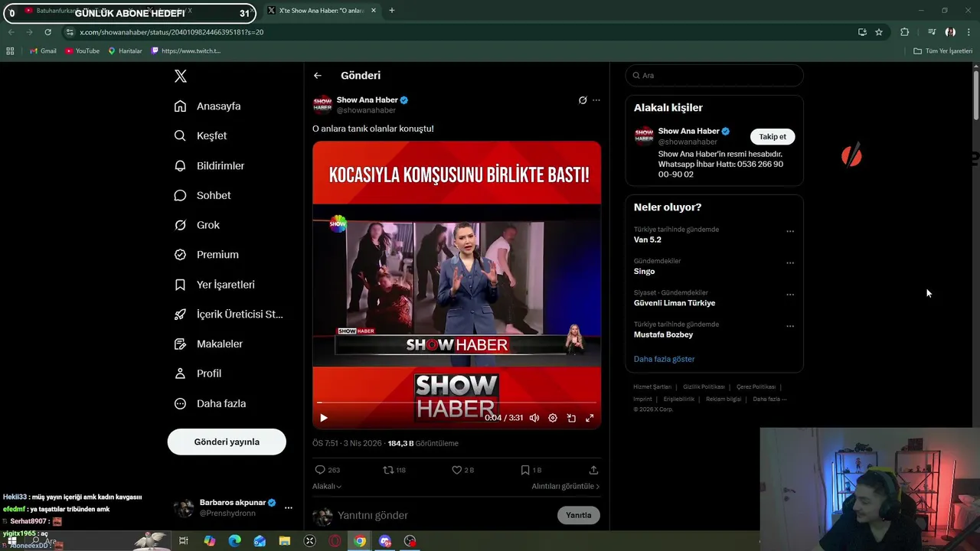Open twitch.tv bookmark
Viewport: 980px width, 551px height.
click(186, 51)
